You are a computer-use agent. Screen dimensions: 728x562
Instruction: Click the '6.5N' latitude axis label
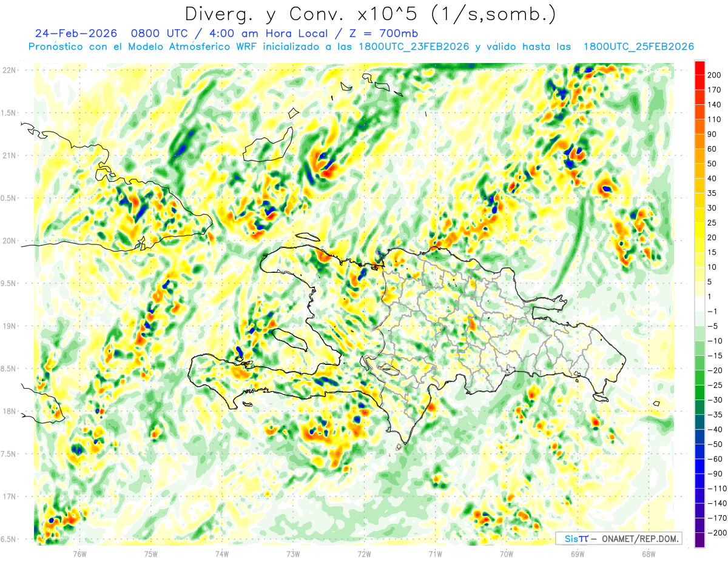coord(8,540)
